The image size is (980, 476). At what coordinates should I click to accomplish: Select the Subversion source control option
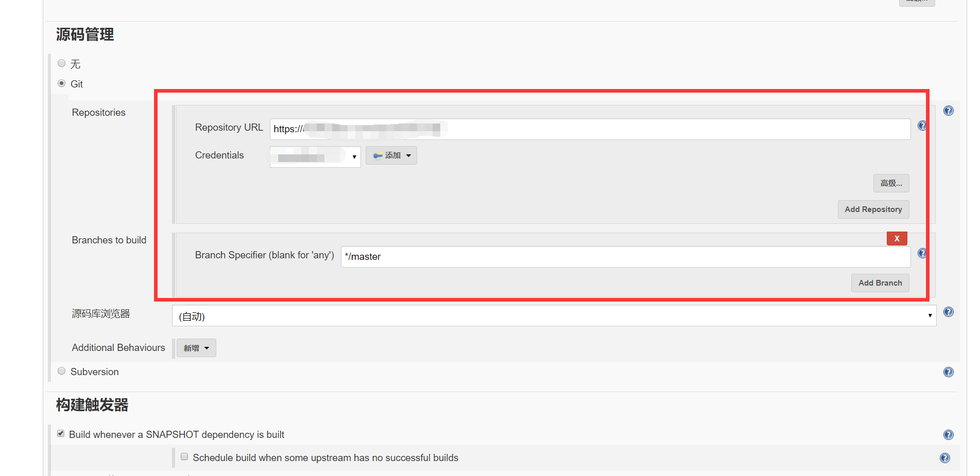pos(62,371)
